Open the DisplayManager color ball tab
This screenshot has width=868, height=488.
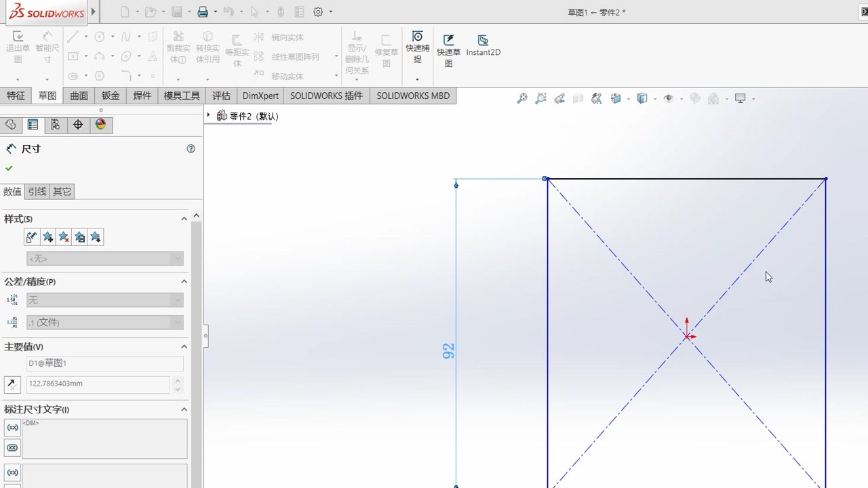click(101, 125)
